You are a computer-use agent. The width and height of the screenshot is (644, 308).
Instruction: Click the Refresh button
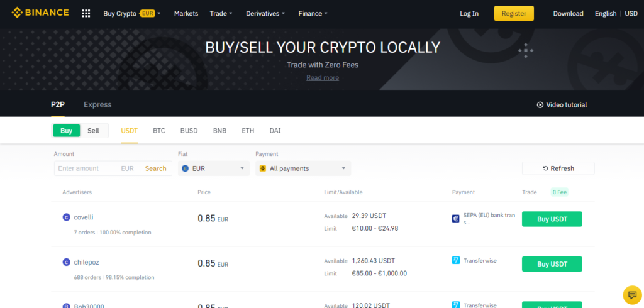tap(558, 168)
